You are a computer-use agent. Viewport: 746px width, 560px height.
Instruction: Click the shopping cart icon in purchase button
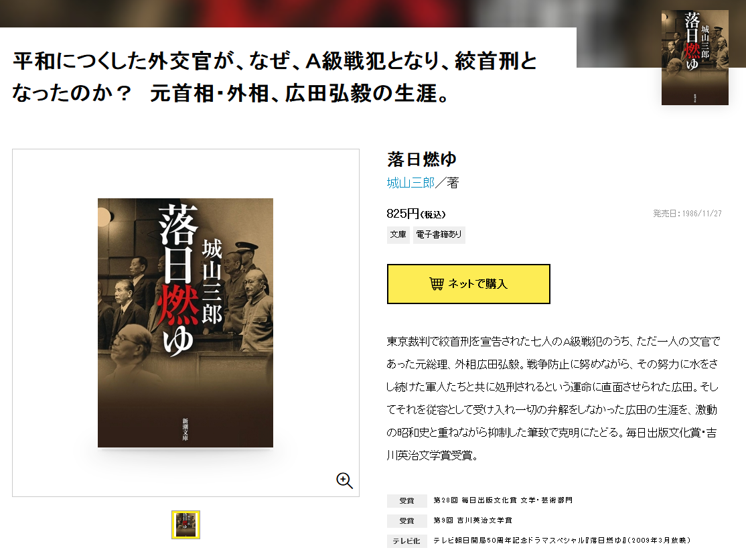tap(436, 283)
